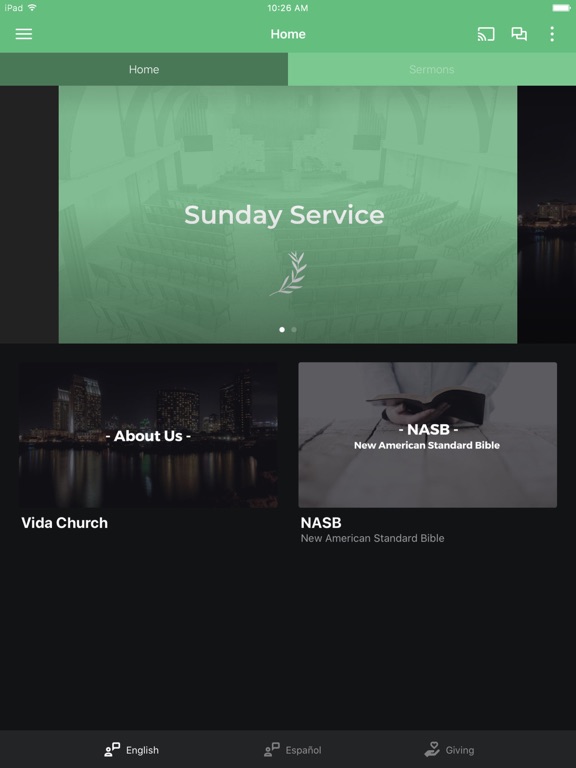Select the second carousel page dot
Screen dimensions: 576x768
coord(293,330)
